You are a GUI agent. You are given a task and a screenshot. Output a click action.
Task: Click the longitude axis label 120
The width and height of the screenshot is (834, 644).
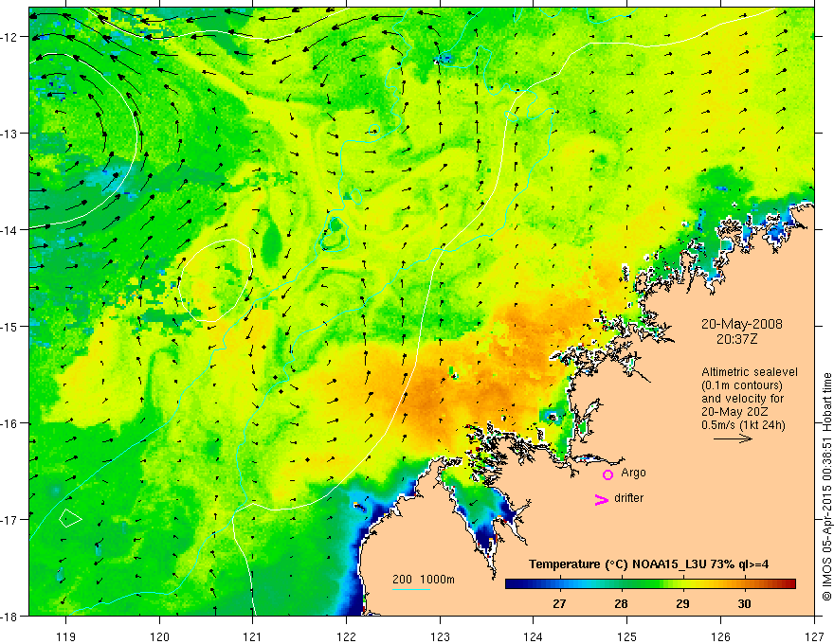click(159, 636)
